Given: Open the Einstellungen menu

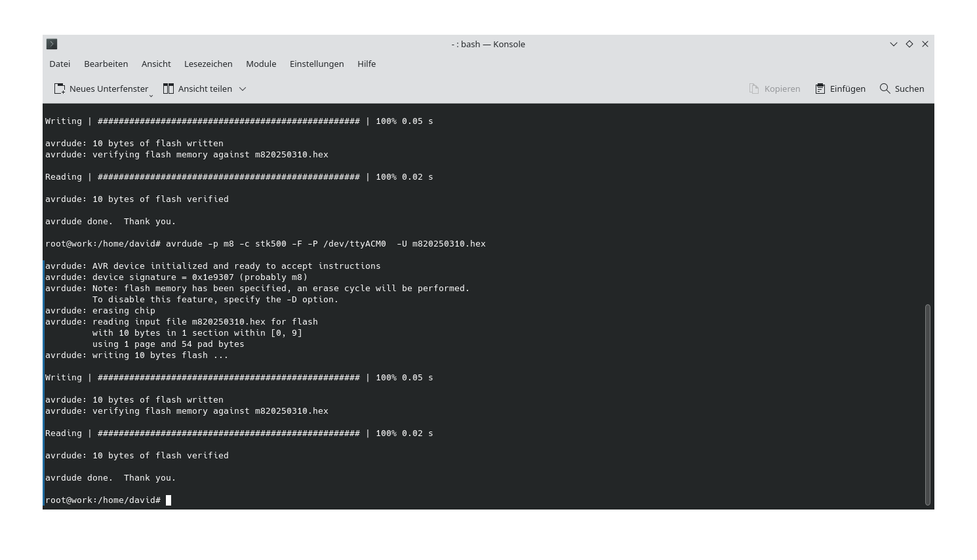Looking at the screenshot, I should (317, 64).
